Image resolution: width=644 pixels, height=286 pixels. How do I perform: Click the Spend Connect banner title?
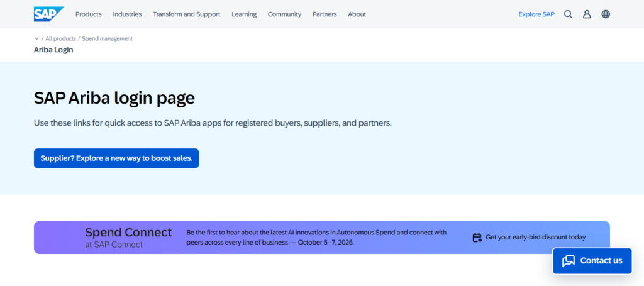tap(128, 233)
